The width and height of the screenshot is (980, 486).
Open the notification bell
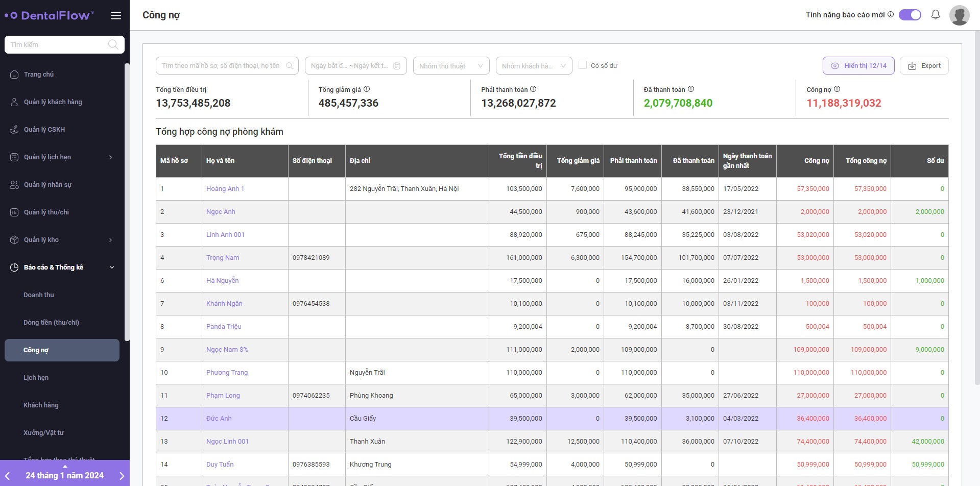[935, 15]
